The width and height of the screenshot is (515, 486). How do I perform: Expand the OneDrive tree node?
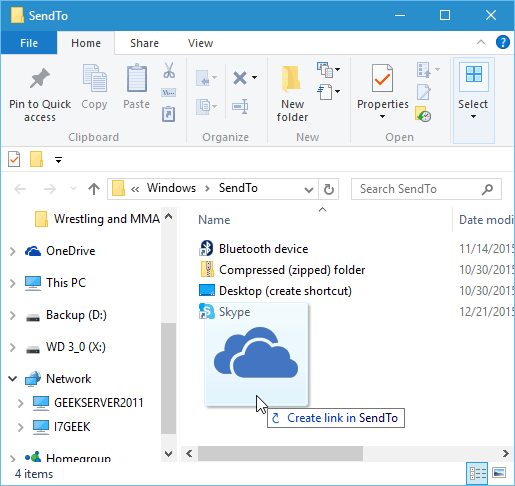point(13,251)
